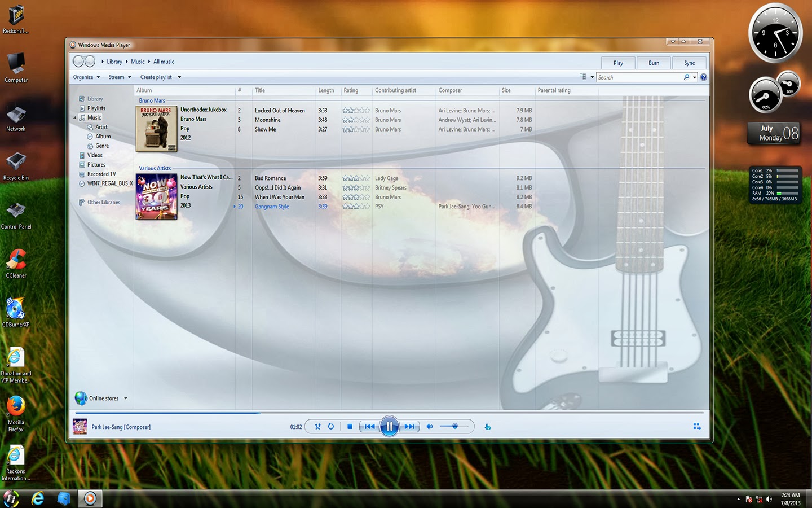
Task: Click now playing album art thumbnail
Action: [80, 427]
